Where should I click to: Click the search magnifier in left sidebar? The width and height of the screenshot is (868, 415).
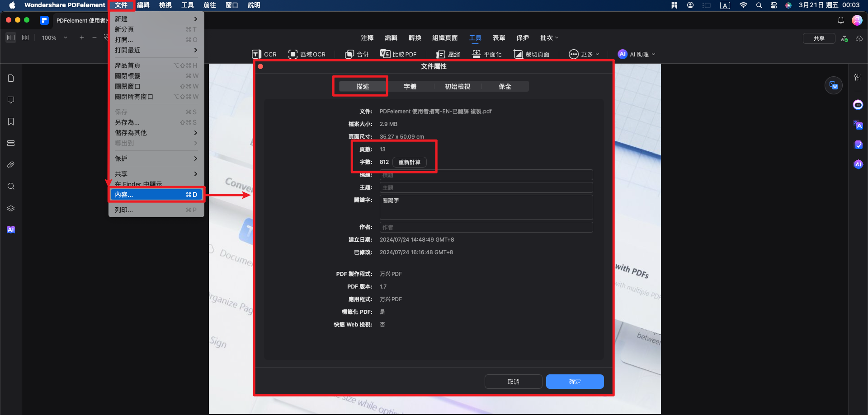point(11,187)
